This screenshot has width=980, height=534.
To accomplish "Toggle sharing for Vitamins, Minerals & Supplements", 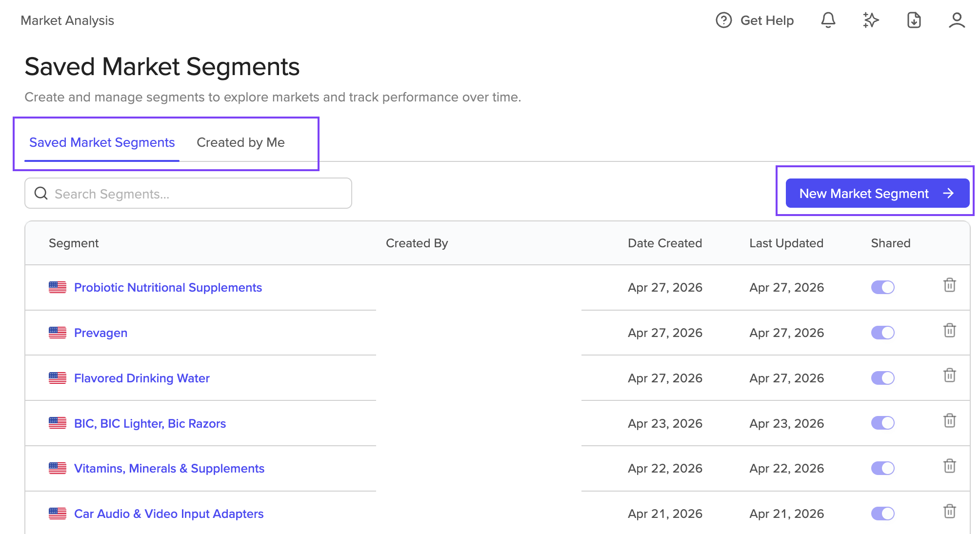I will [882, 468].
